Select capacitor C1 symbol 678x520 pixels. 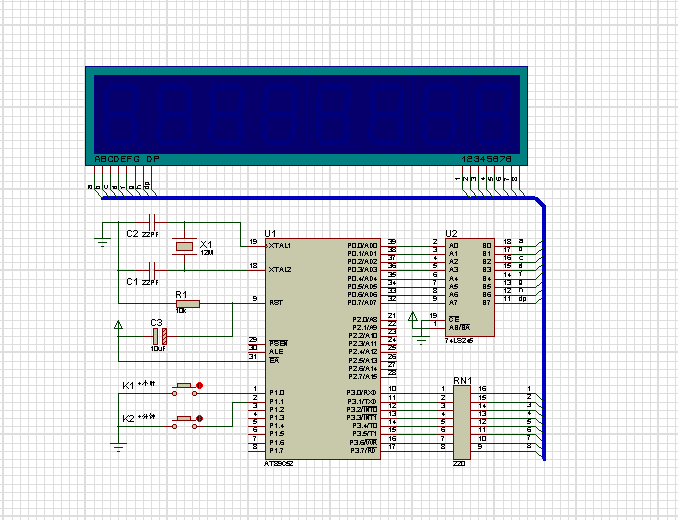click(x=152, y=270)
